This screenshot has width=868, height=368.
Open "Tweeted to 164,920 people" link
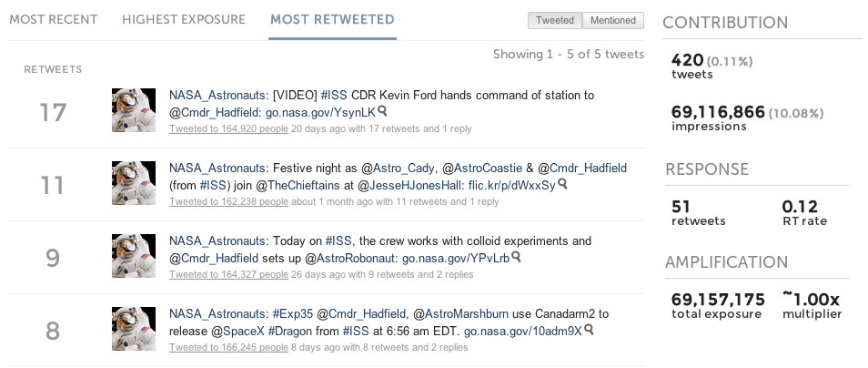coord(228,128)
